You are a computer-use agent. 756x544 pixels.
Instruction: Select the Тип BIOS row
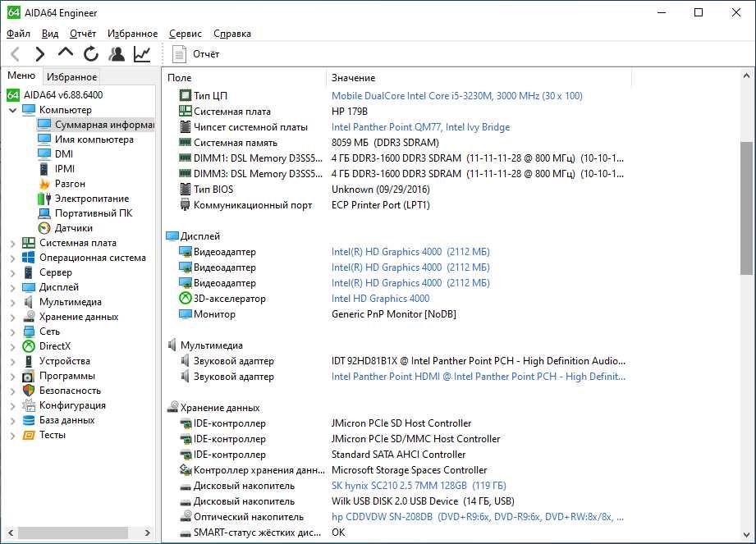coord(396,190)
